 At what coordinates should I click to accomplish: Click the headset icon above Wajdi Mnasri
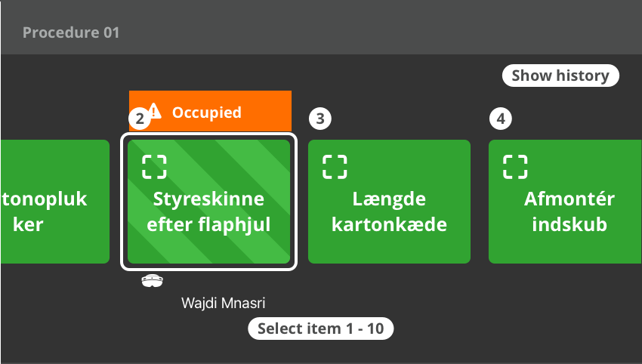(152, 282)
